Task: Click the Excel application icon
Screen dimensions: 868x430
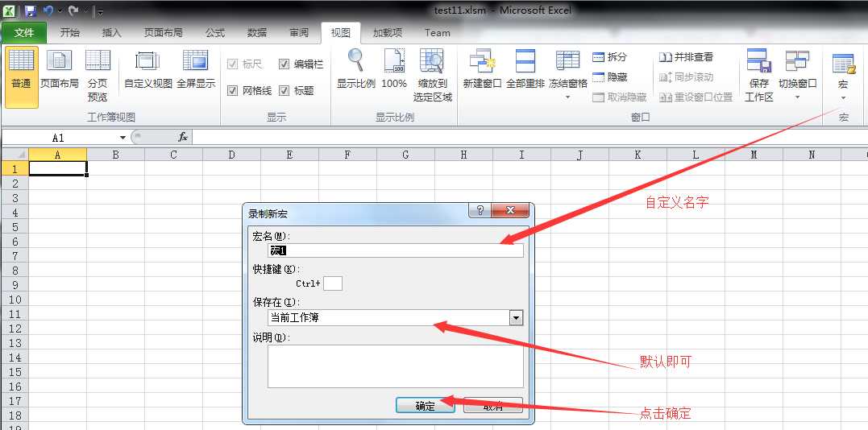Action: pyautogui.click(x=9, y=10)
